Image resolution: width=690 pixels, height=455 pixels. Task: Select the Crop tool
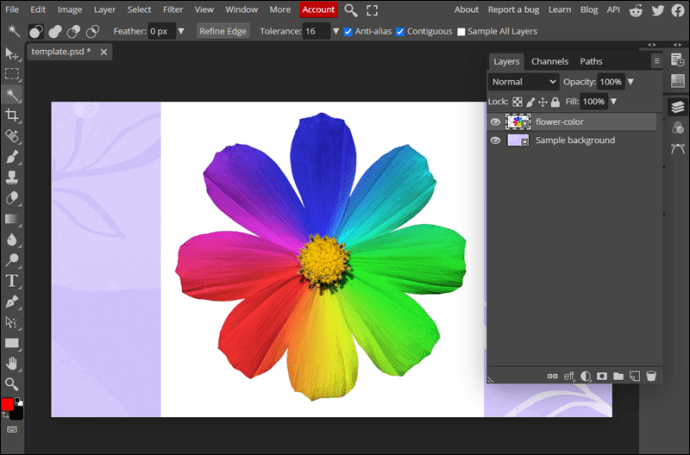tap(12, 116)
